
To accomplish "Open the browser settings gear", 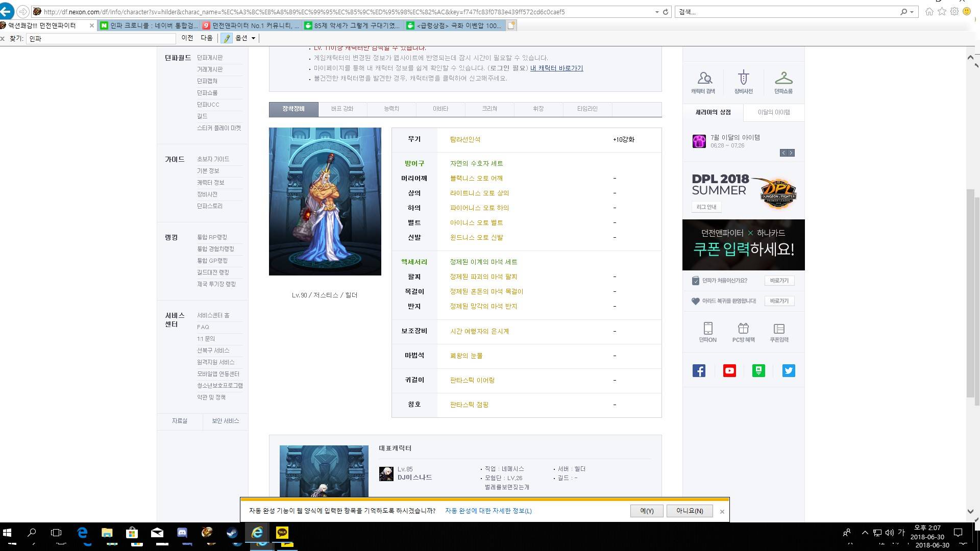I will pyautogui.click(x=954, y=12).
